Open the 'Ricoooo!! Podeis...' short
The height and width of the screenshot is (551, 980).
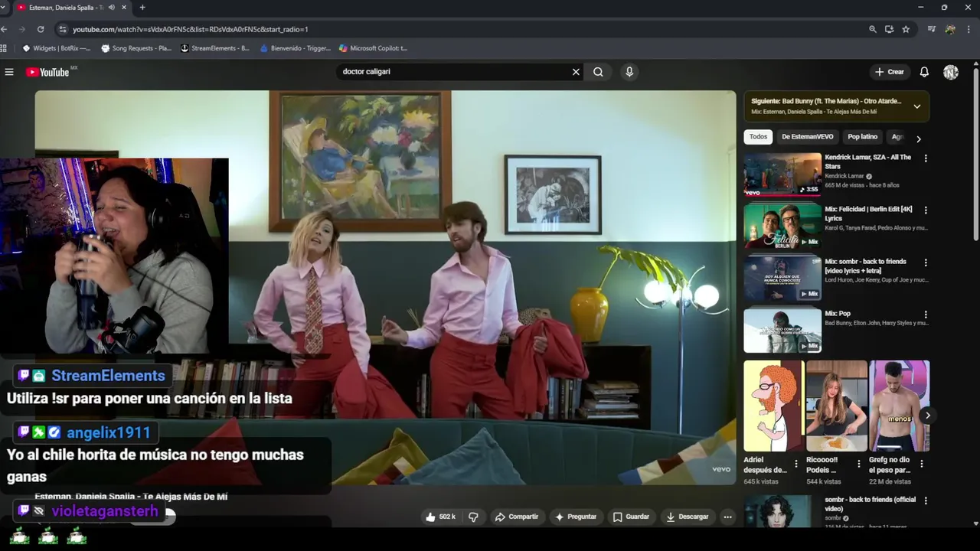(836, 406)
